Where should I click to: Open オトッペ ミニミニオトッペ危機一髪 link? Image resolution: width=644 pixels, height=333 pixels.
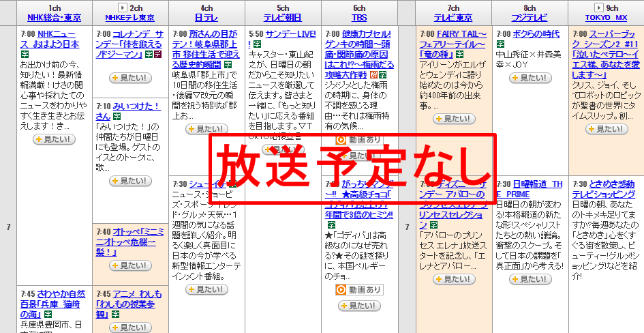(129, 242)
